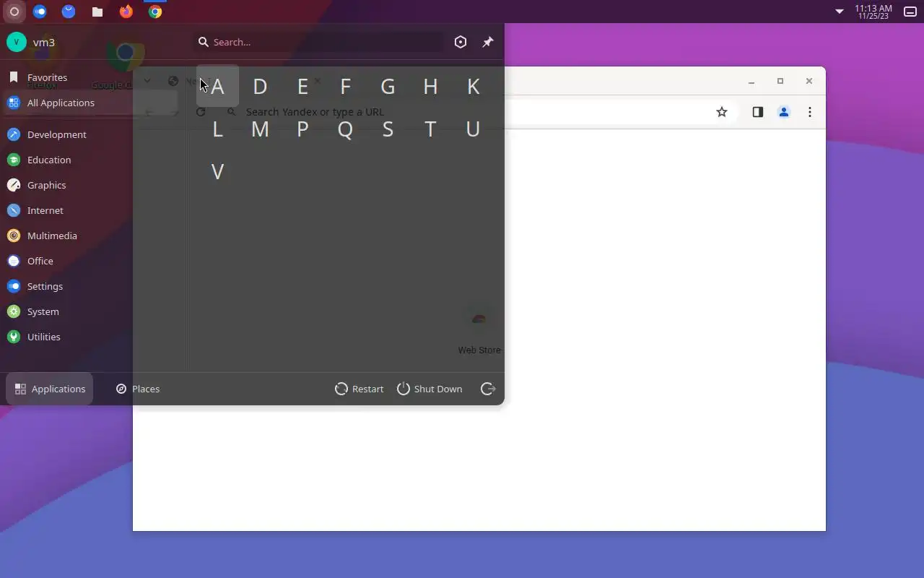Click the log out arrow icon

tap(488, 389)
